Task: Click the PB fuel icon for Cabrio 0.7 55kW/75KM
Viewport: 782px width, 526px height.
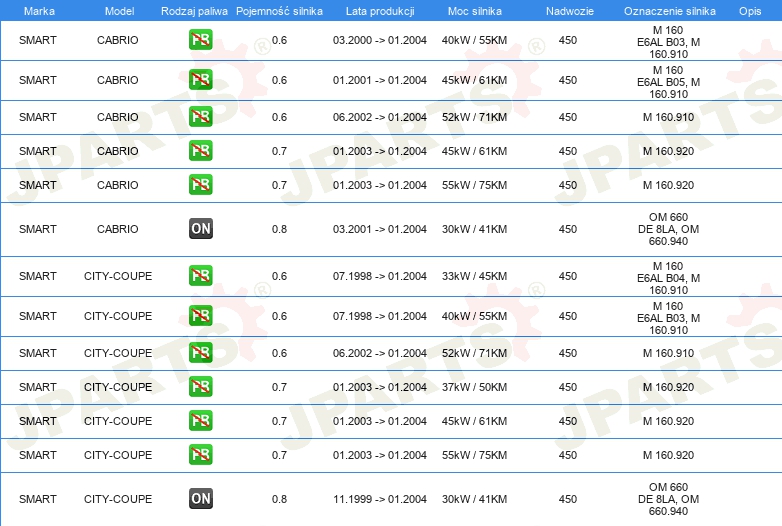Action: click(200, 185)
